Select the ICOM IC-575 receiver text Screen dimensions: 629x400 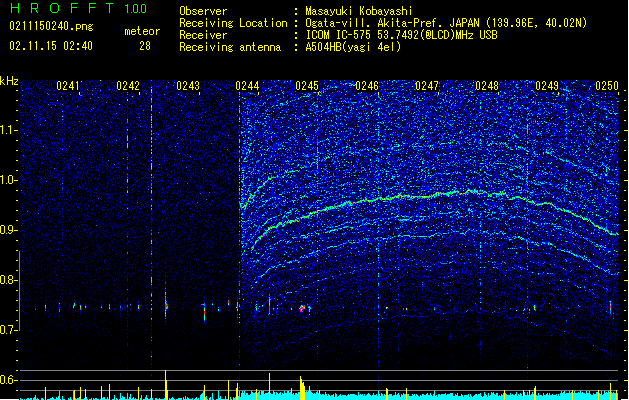tap(402, 35)
